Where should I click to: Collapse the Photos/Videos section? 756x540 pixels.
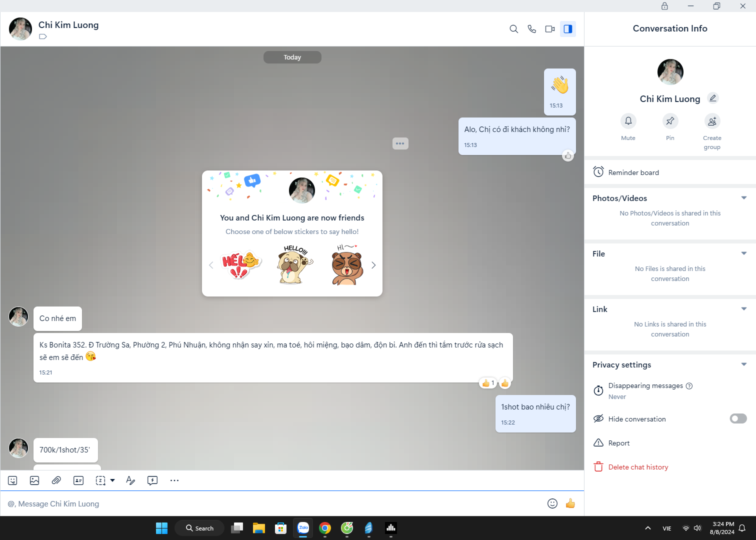[x=743, y=198]
